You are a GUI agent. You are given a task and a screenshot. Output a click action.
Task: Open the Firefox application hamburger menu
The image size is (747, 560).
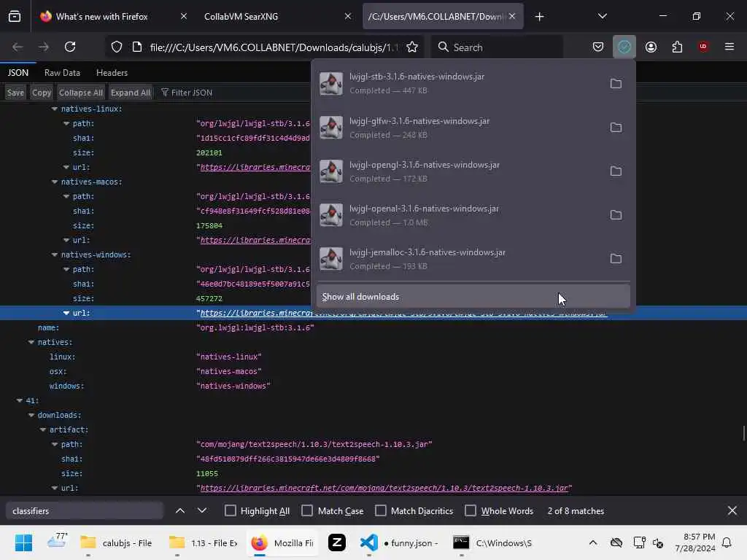point(729,47)
